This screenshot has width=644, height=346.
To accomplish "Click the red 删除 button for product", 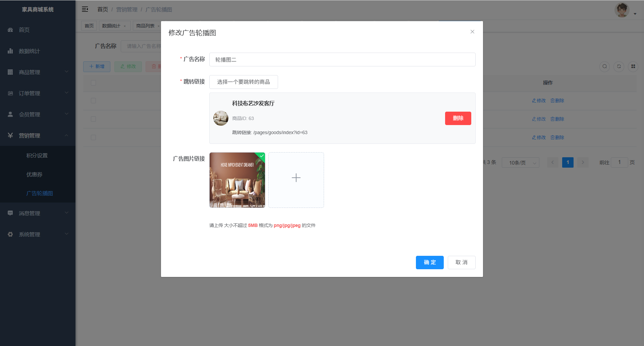I will tap(458, 118).
